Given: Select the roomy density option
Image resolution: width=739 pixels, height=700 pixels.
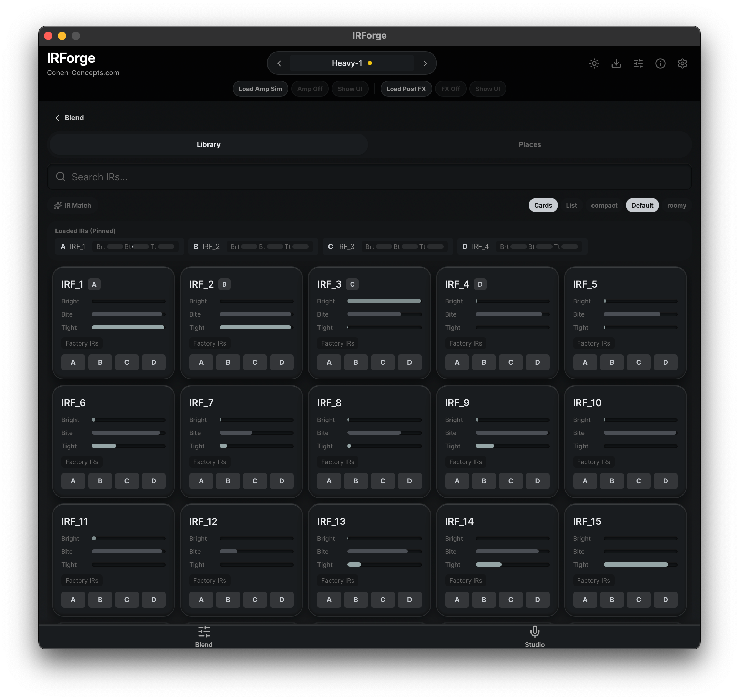Looking at the screenshot, I should coord(676,205).
